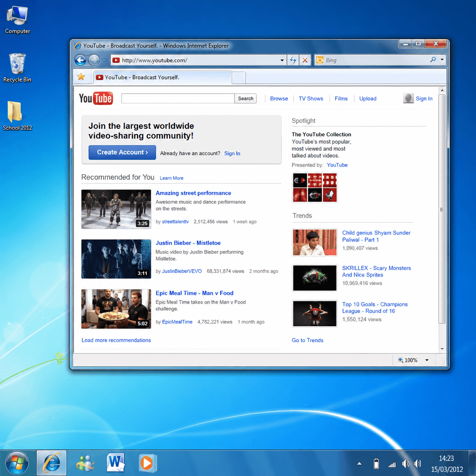The image size is (476, 476).
Task: Open the Favorites star icon
Action: coord(81,77)
